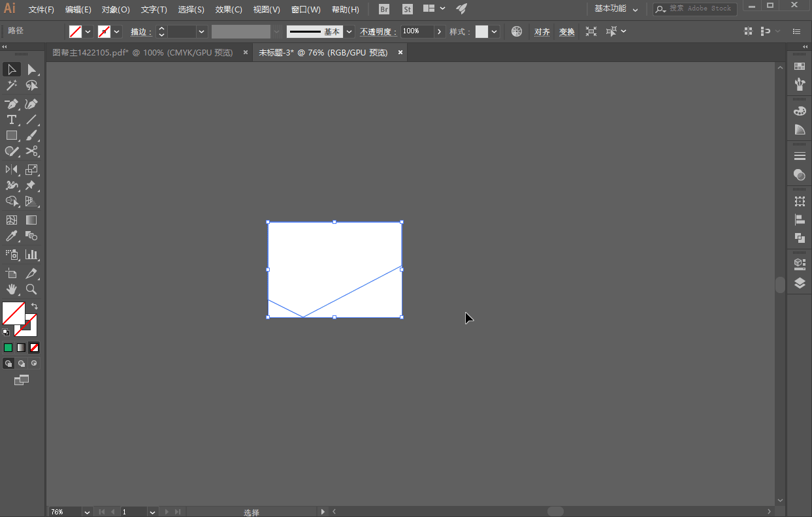Screen dimensions: 812x517
Task: Open the 基本 brush definition dropdown
Action: coord(349,31)
